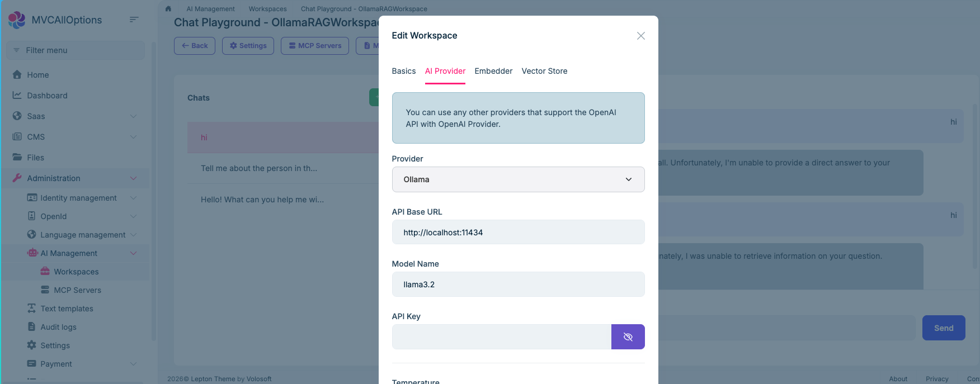
Task: Click the MCP Servers sidebar icon
Action: click(45, 290)
